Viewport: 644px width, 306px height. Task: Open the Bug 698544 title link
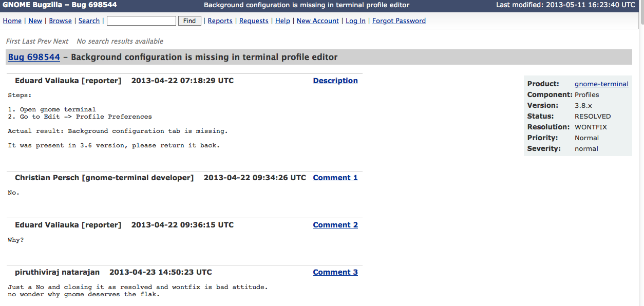tap(34, 57)
